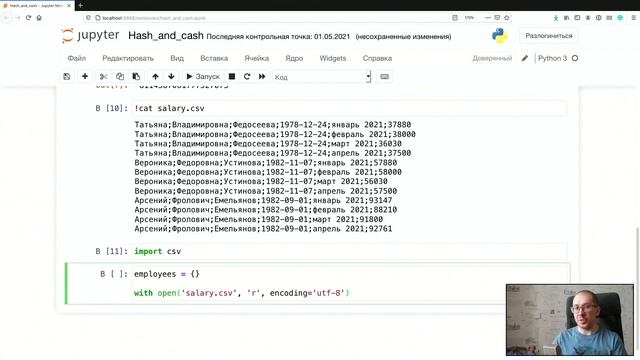Viewport: 640px width, 360px height.
Task: Click the pencil edit mode icon
Action: pyautogui.click(x=525, y=58)
